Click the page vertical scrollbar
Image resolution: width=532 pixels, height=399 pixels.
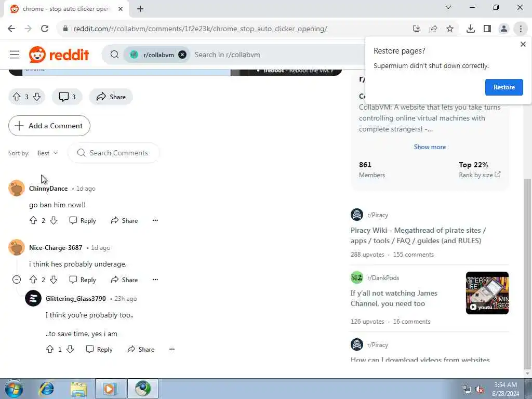[527, 273]
